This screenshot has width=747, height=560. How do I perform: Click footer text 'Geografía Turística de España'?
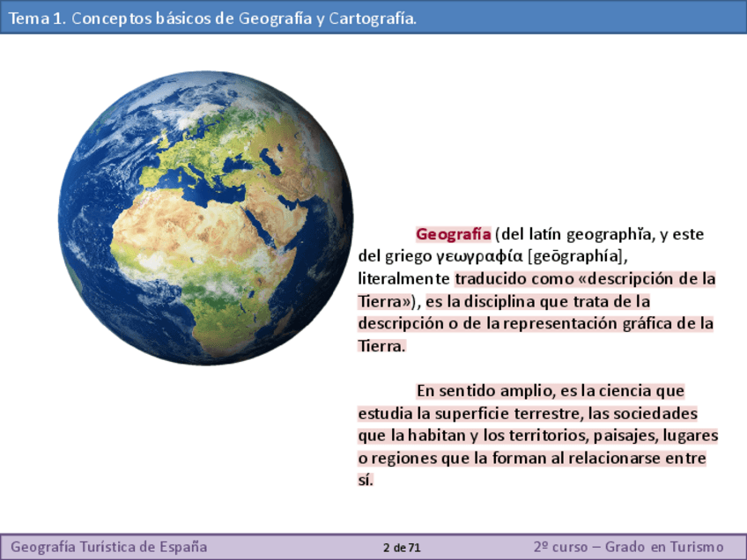109,547
